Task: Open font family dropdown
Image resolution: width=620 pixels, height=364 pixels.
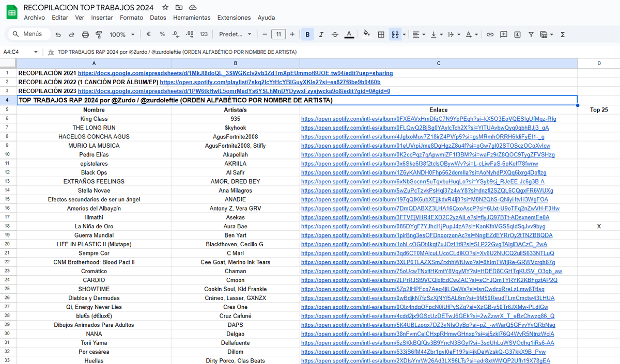Action: (x=236, y=35)
